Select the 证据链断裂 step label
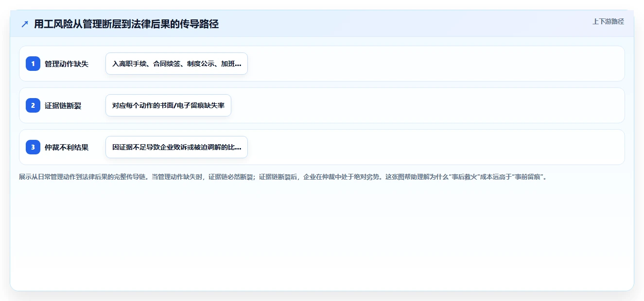This screenshot has height=301, width=644. (x=63, y=105)
